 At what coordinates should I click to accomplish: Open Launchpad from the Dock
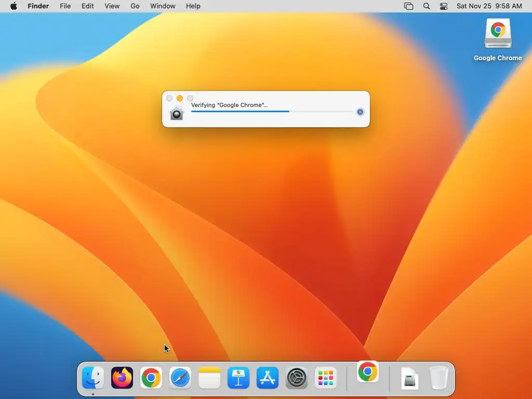click(326, 378)
